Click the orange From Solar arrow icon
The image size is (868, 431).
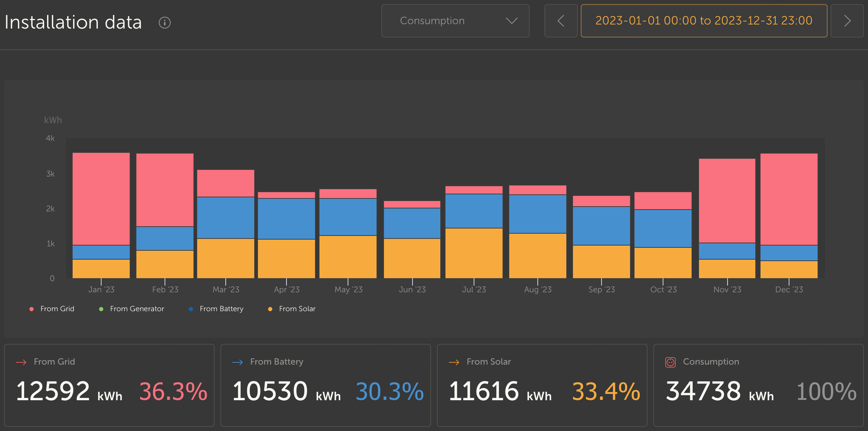point(454,362)
